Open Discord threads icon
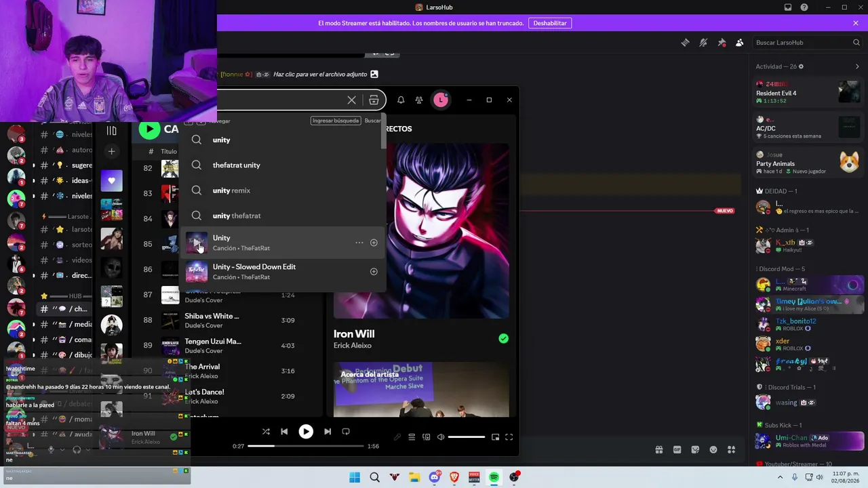The height and width of the screenshot is (488, 868). tap(685, 43)
